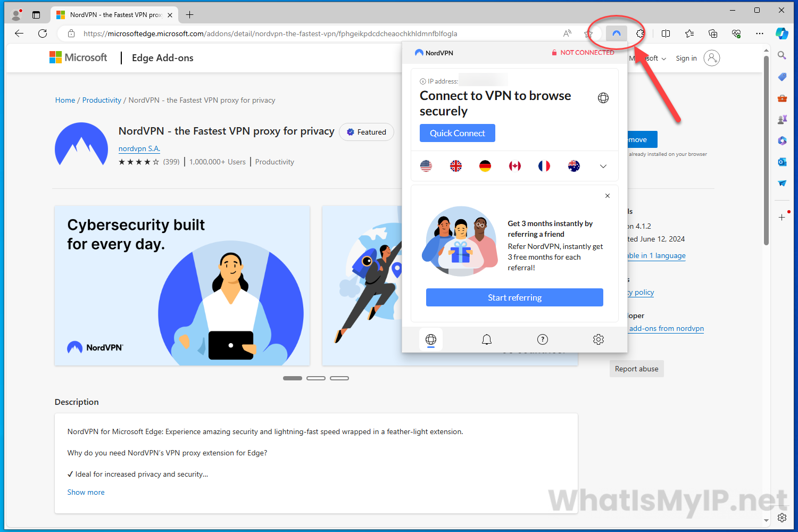The width and height of the screenshot is (798, 532).
Task: Open the help question-mark tab
Action: coord(543,339)
